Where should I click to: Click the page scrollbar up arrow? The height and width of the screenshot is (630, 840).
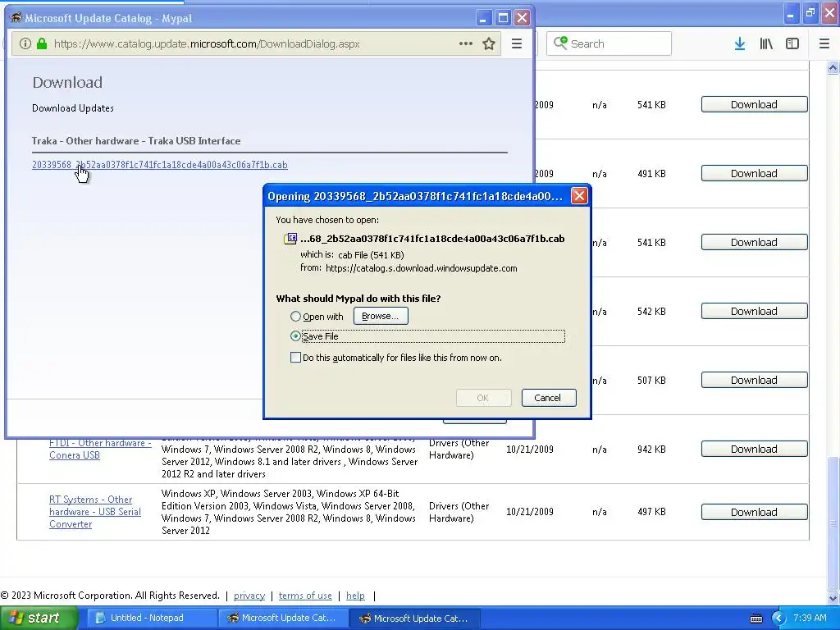833,67
